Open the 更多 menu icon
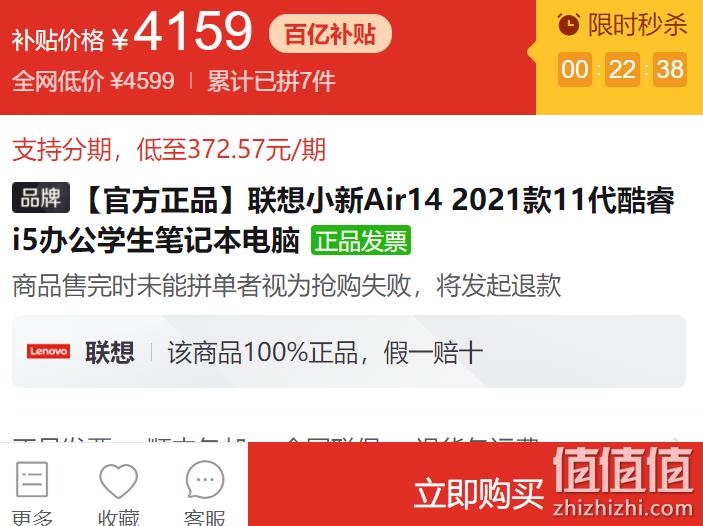 pos(32,479)
